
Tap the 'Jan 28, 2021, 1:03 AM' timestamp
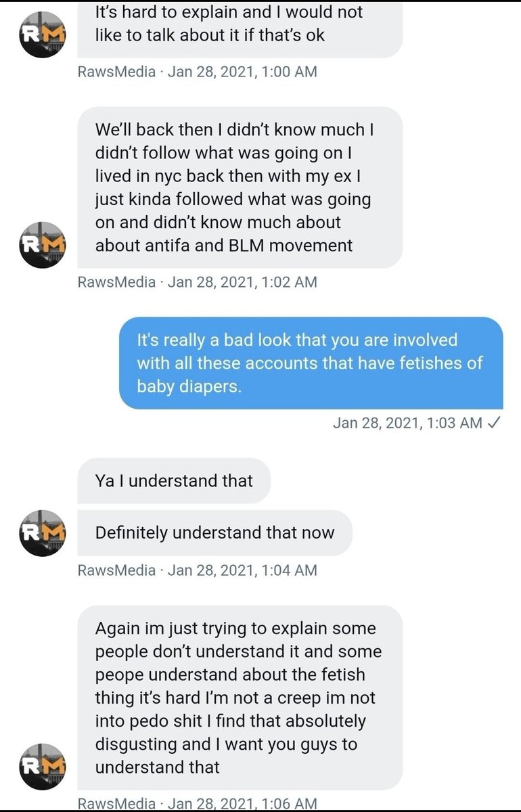408,424
